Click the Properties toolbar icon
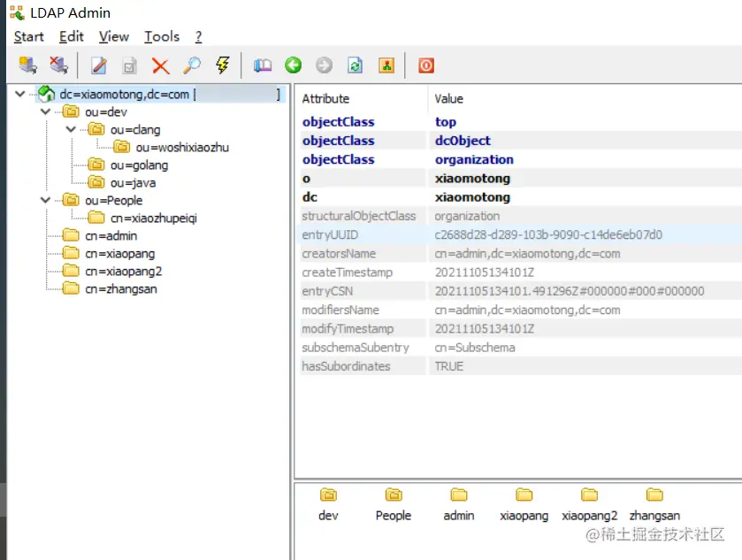 [x=129, y=65]
